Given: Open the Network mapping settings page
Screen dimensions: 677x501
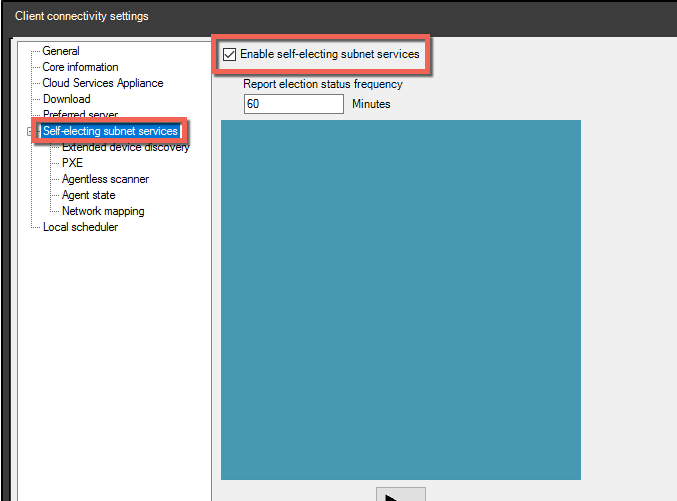Looking at the screenshot, I should point(103,211).
